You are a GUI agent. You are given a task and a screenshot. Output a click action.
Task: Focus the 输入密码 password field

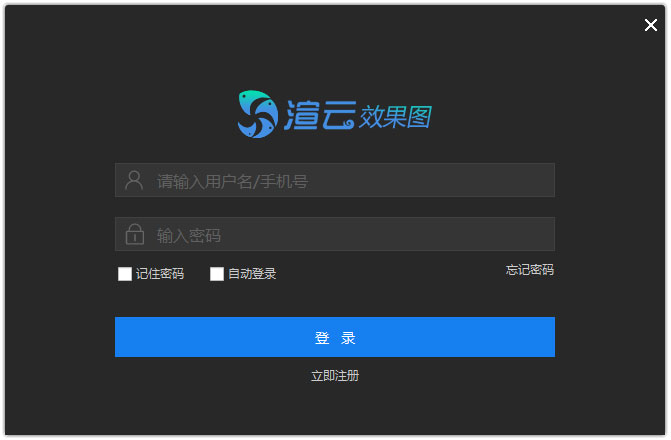coord(335,234)
